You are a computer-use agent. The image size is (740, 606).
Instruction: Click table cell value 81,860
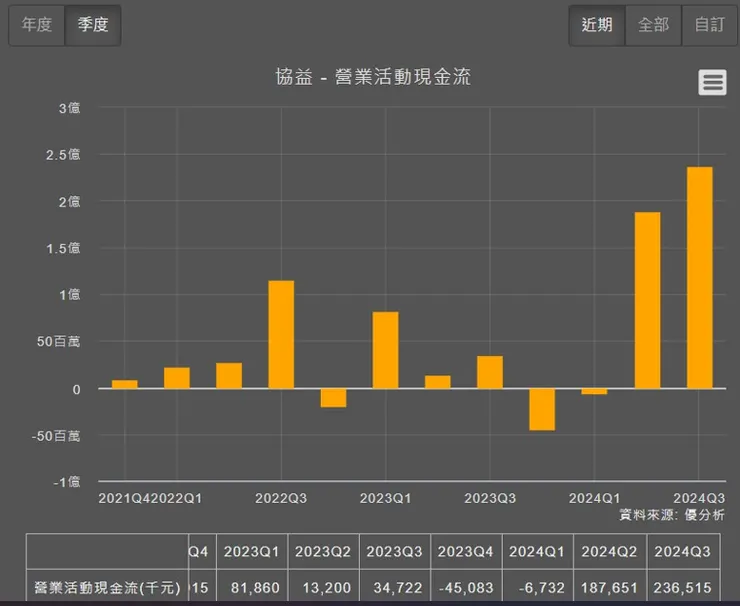255,588
